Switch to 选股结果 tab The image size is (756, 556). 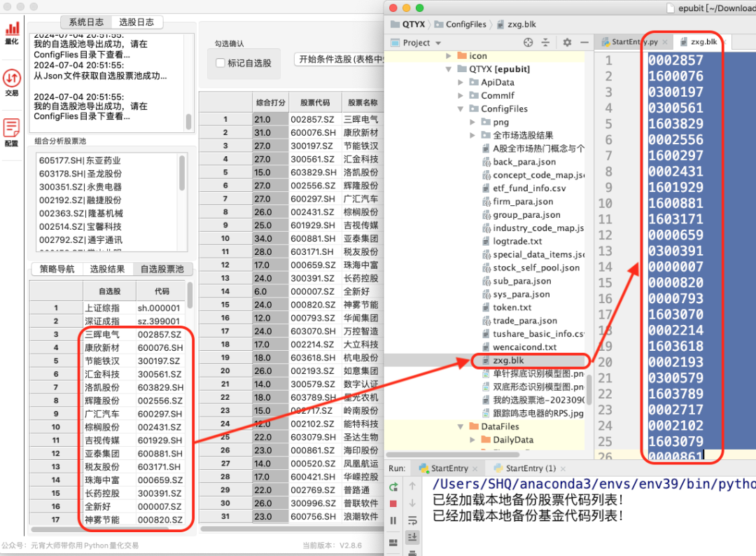[x=107, y=269]
